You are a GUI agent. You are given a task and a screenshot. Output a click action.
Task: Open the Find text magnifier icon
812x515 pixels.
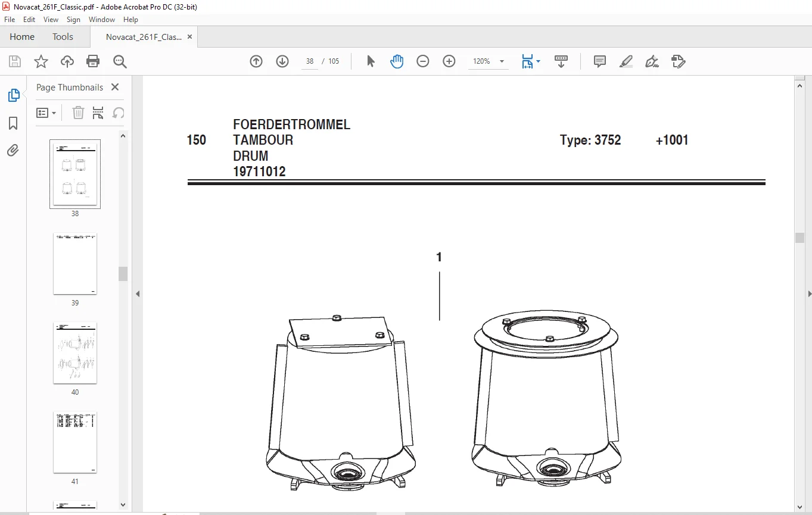tap(120, 61)
